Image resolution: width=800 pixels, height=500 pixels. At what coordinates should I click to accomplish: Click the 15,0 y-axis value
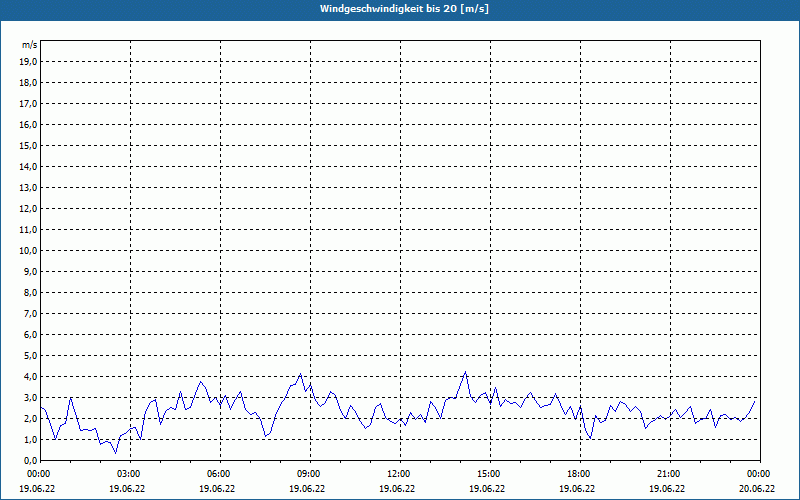pos(29,145)
